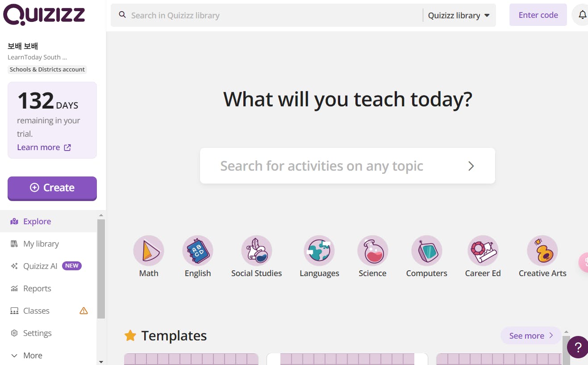588x365 pixels.
Task: Open the Career Ed subject icon
Action: (x=483, y=251)
